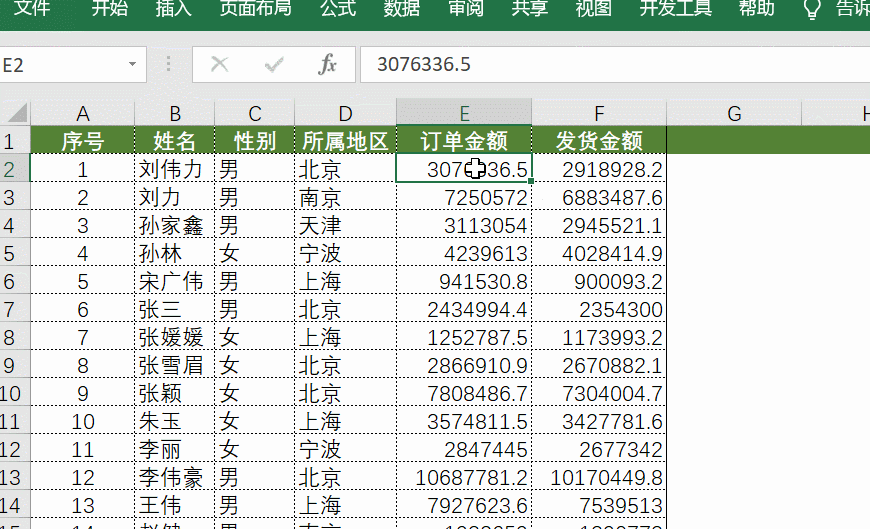Screen dimensions: 870x529
Task: Select empty cell G2
Action: pyautogui.click(x=734, y=169)
